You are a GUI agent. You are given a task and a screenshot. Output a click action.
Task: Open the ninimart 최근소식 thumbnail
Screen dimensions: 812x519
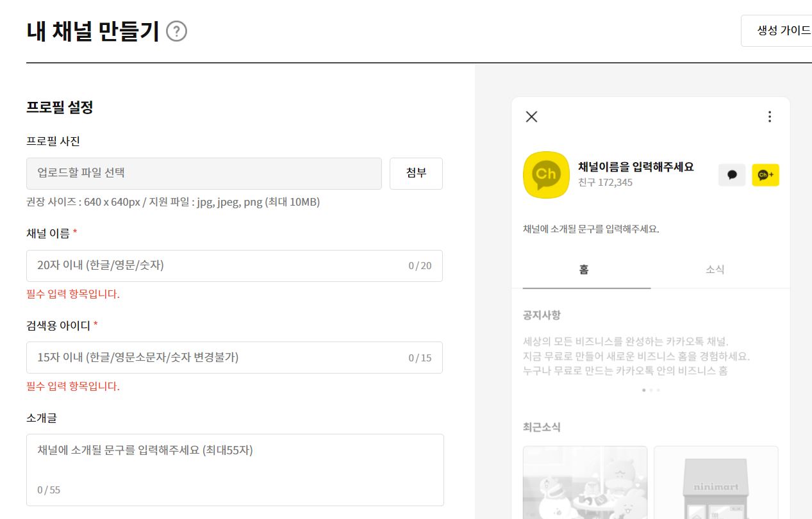pyautogui.click(x=716, y=482)
